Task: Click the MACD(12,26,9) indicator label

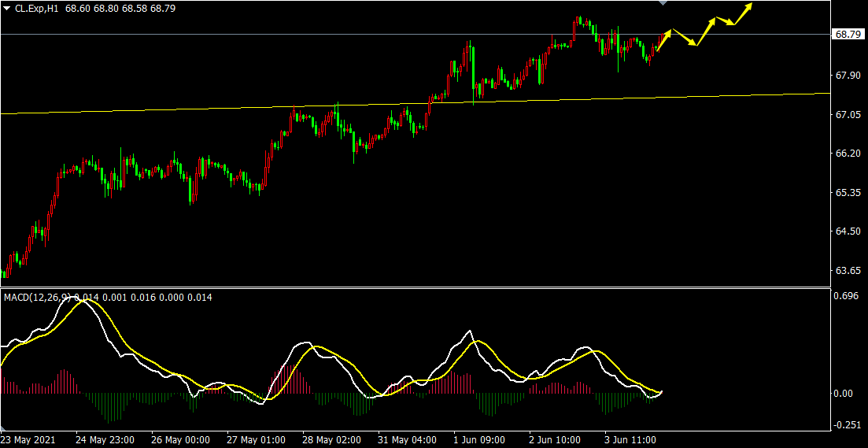Action: click(37, 297)
